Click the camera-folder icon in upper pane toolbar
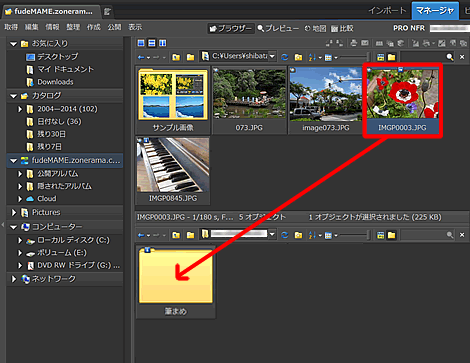 (x=298, y=57)
